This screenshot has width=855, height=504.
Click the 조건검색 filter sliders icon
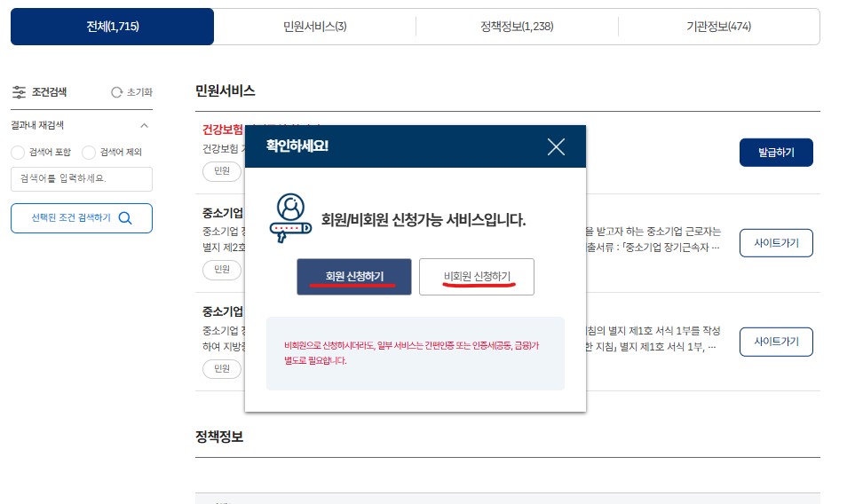(x=19, y=92)
